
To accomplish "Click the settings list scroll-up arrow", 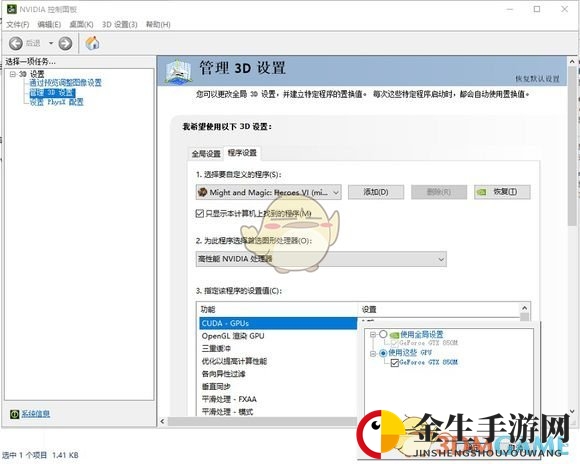I will coord(525,308).
